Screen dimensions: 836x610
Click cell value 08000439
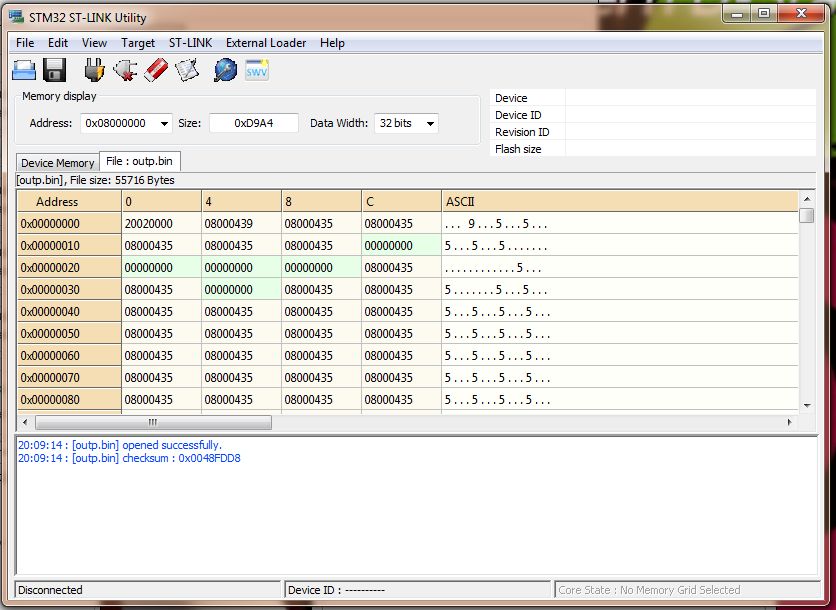[x=242, y=223]
